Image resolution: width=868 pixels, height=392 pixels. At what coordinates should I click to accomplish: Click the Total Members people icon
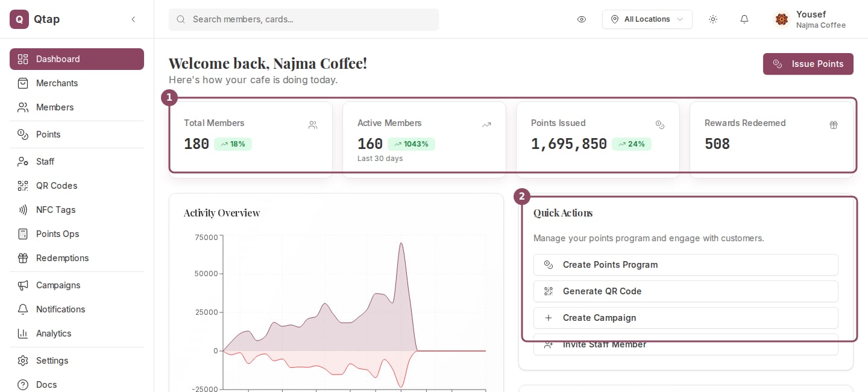click(x=313, y=125)
